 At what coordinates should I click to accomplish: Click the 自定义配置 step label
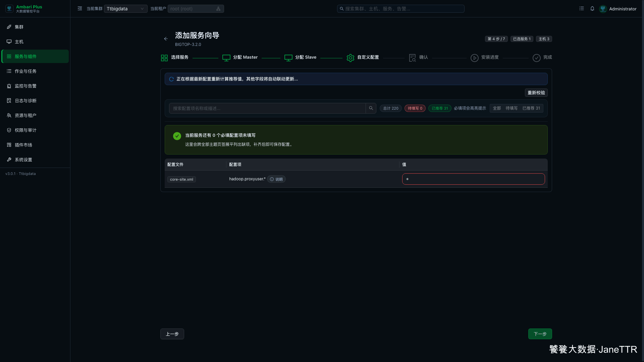[x=368, y=57]
